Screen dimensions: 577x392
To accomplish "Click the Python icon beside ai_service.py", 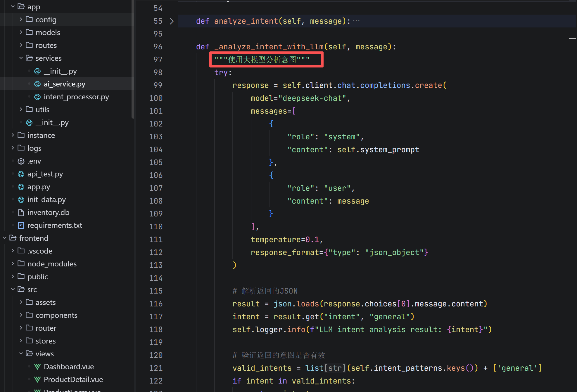I will tap(37, 84).
